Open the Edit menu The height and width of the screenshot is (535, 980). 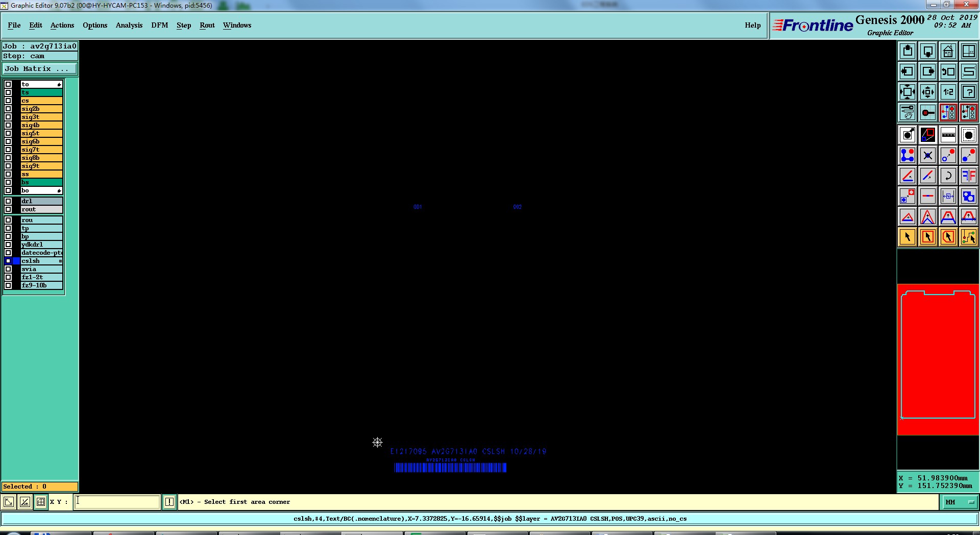pos(36,25)
